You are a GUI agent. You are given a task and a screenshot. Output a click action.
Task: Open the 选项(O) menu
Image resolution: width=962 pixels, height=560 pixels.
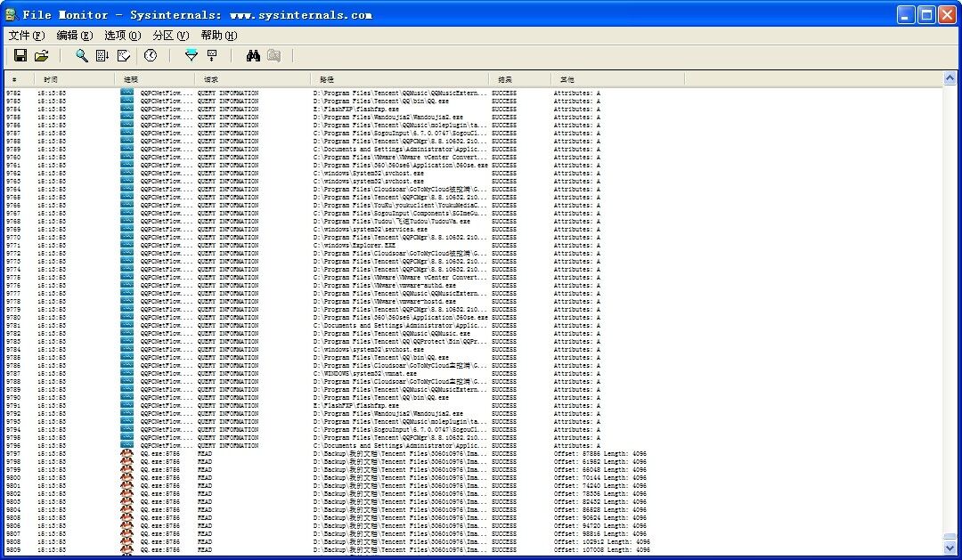(123, 36)
